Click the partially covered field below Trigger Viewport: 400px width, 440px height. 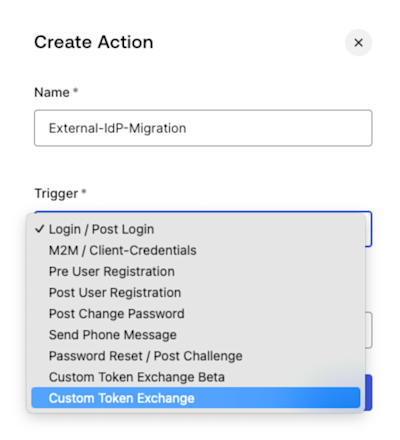click(x=369, y=330)
